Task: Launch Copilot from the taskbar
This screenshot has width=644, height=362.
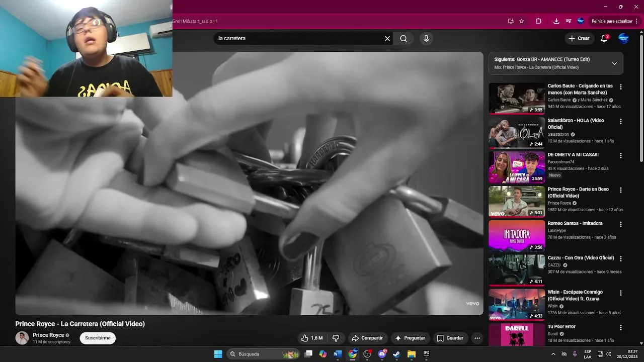Action: pyautogui.click(x=323, y=354)
